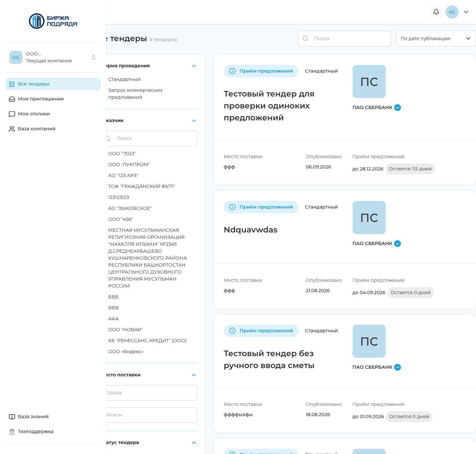Image resolution: width=476 pixels, height=454 pixels.
Task: Click the Биржа Подряда logo
Action: (x=53, y=21)
